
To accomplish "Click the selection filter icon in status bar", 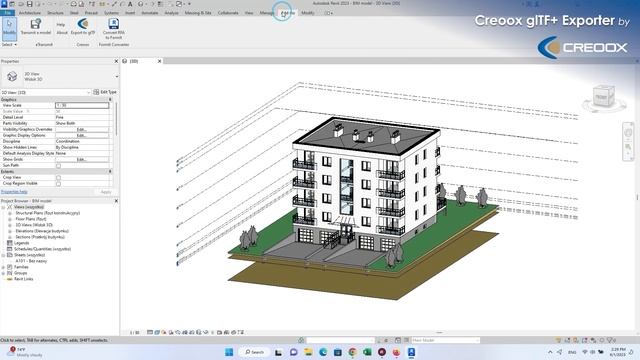I will click(611, 340).
